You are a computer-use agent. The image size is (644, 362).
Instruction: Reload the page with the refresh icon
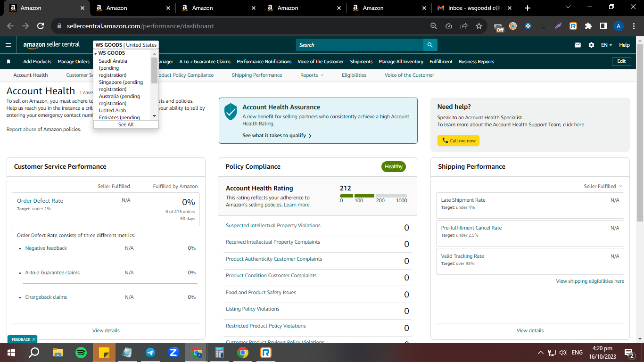[x=41, y=26]
